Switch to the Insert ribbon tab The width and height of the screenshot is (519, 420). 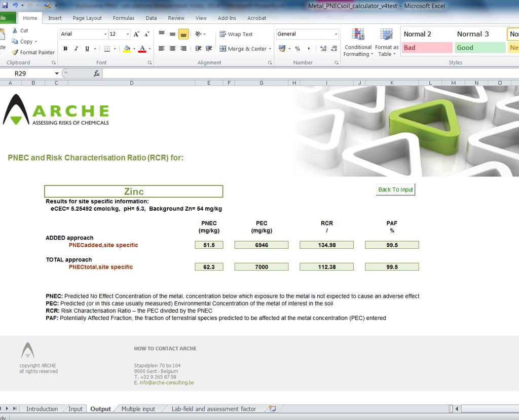click(55, 18)
